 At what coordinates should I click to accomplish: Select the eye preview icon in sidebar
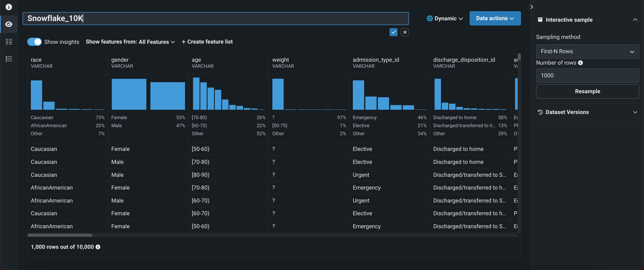click(x=9, y=24)
